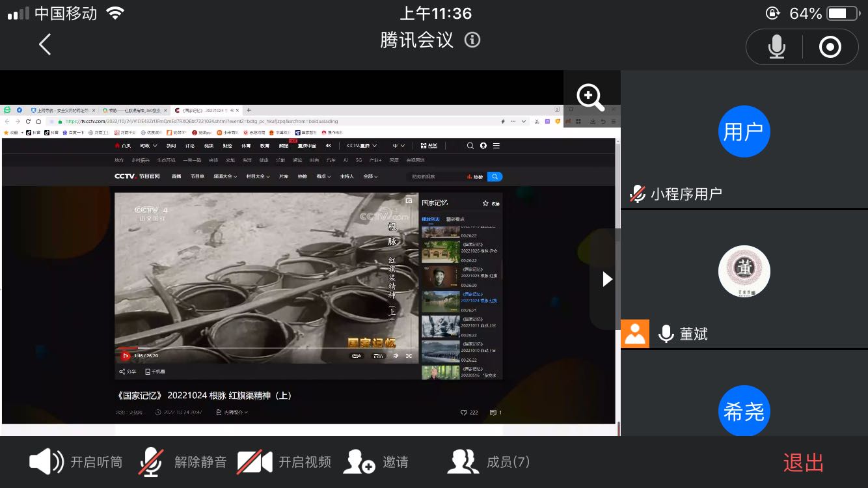Click browser refresh icon
This screenshot has height=488, width=868.
click(x=28, y=121)
